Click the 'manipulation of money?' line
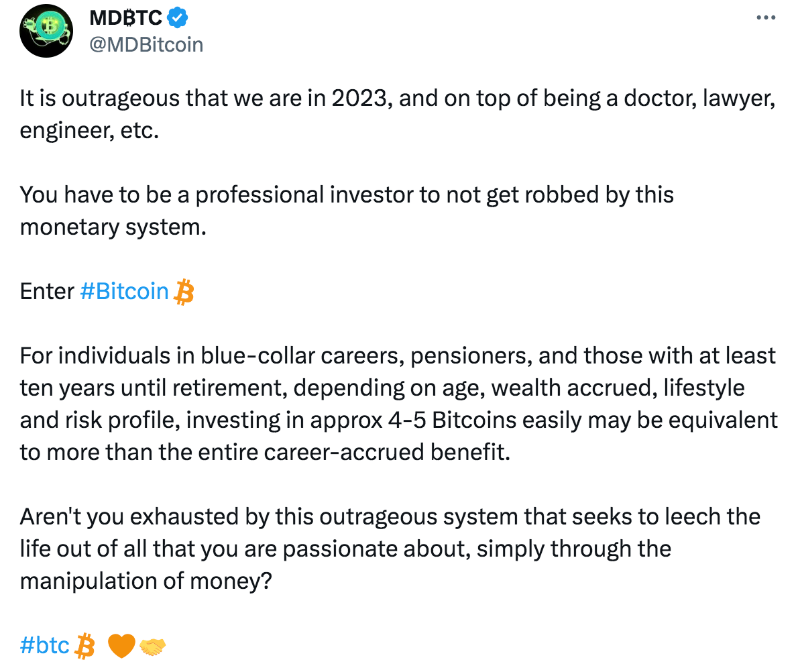The width and height of the screenshot is (798, 672). [146, 581]
